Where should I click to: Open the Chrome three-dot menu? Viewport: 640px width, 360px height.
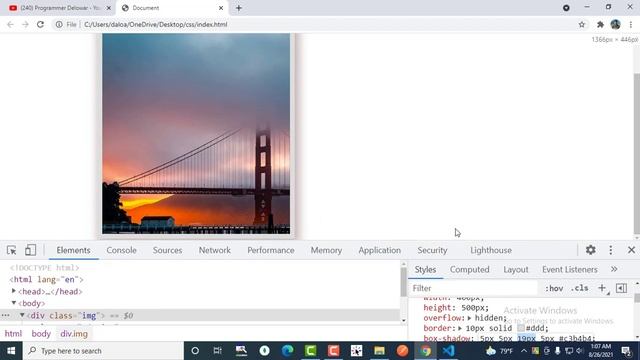[631, 24]
